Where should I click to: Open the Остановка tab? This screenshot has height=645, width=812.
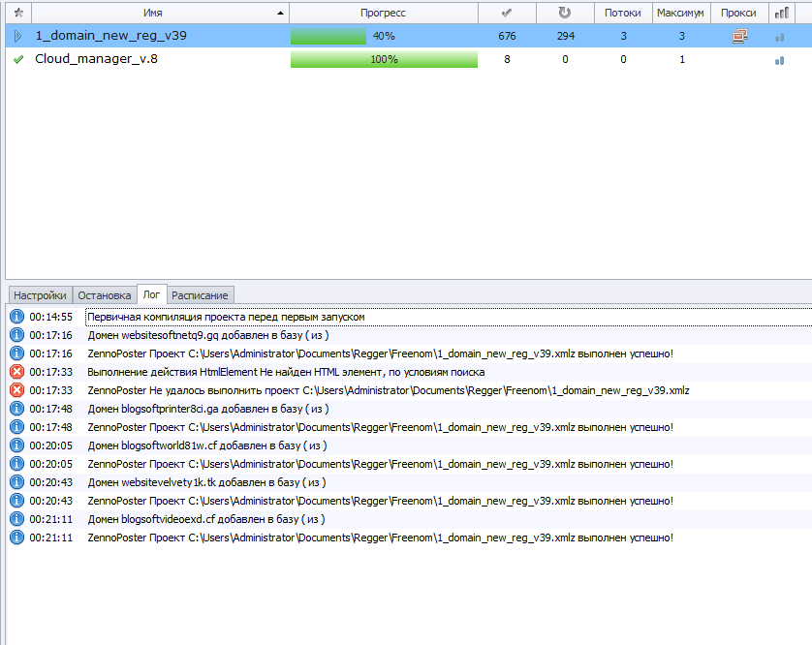click(104, 295)
